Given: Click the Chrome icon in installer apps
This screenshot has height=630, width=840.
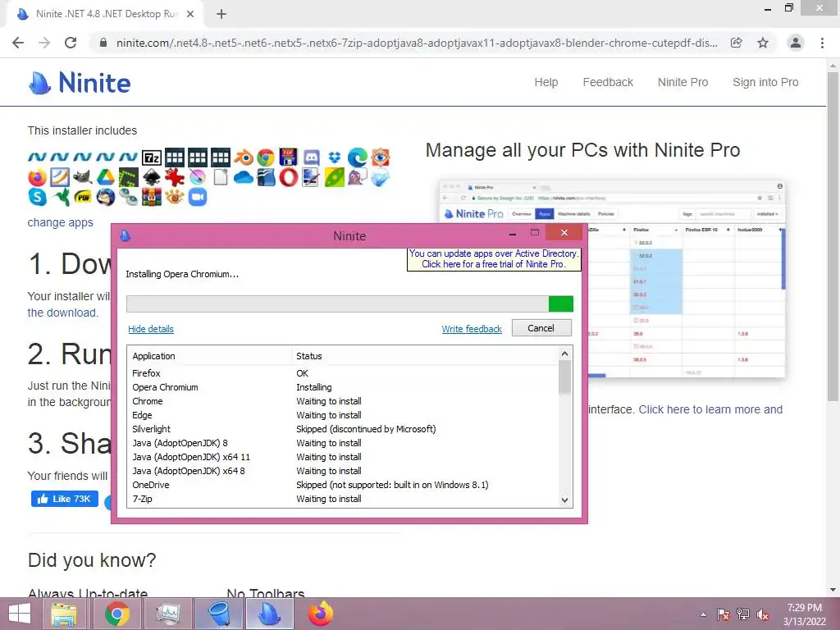Looking at the screenshot, I should click(x=266, y=157).
